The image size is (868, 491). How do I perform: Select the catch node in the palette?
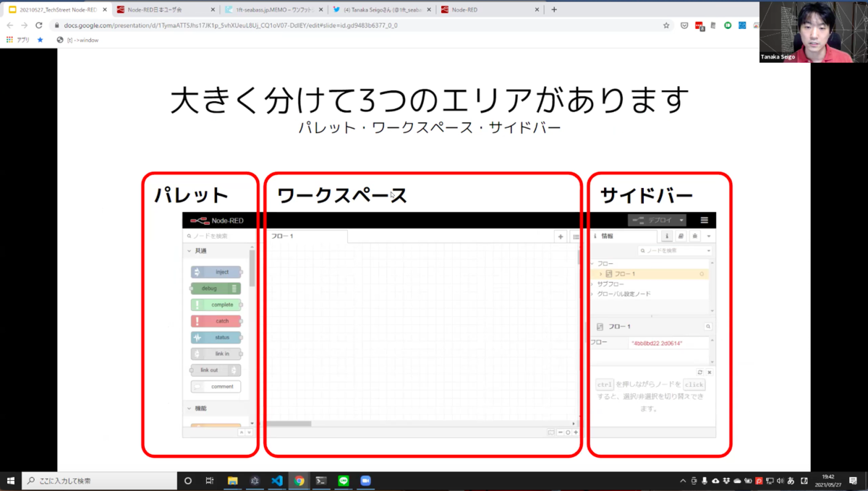click(x=216, y=321)
